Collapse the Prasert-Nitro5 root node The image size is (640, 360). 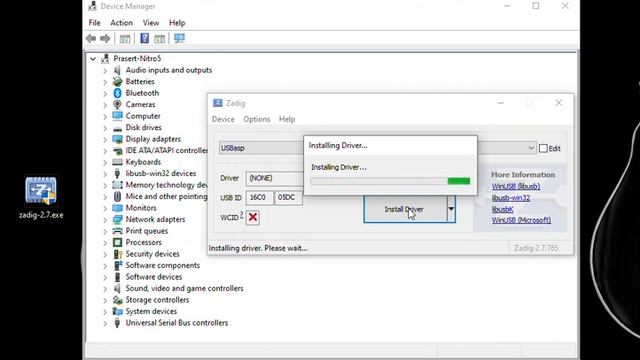pyautogui.click(x=93, y=59)
